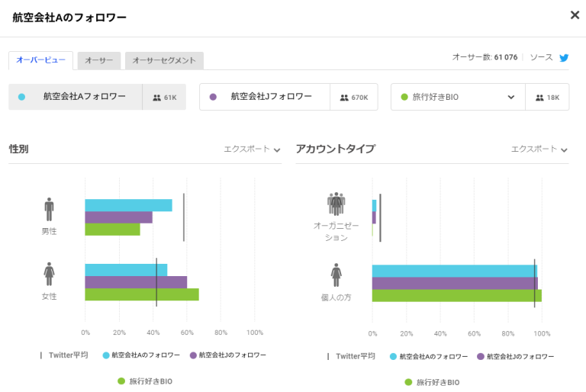
Task: Click the people icon showing 61K
Action: 157,98
